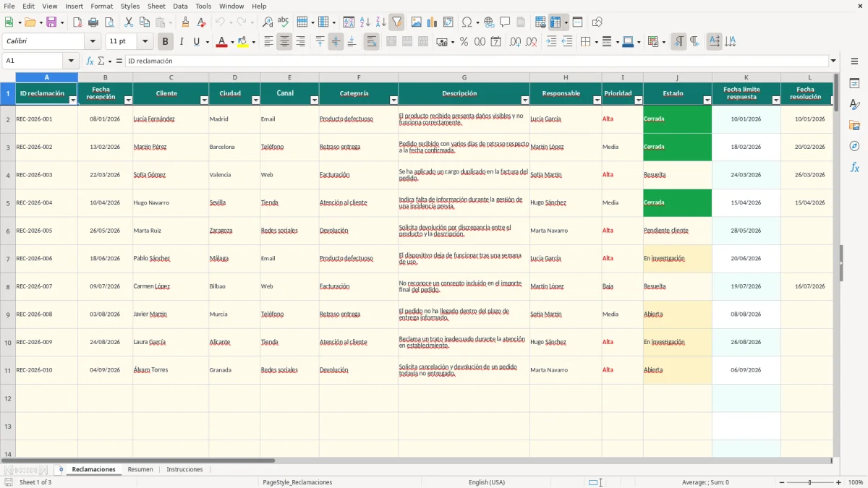Image resolution: width=868 pixels, height=488 pixels.
Task: Click Add Decimal Place icon
Action: 515,42
